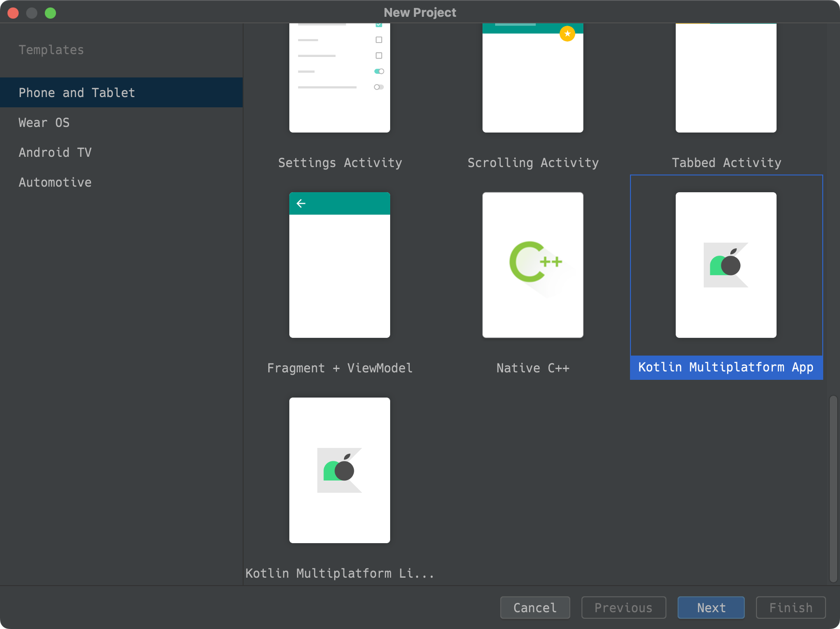Viewport: 840px width, 629px height.
Task: Choose the Tabbed Activity template thumbnail
Action: coord(726,78)
